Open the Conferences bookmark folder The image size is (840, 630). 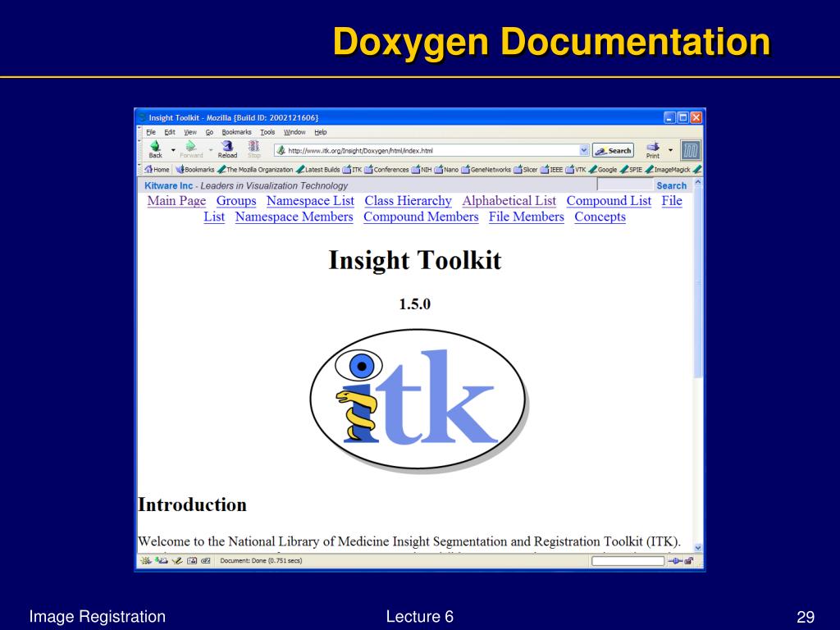[386, 169]
